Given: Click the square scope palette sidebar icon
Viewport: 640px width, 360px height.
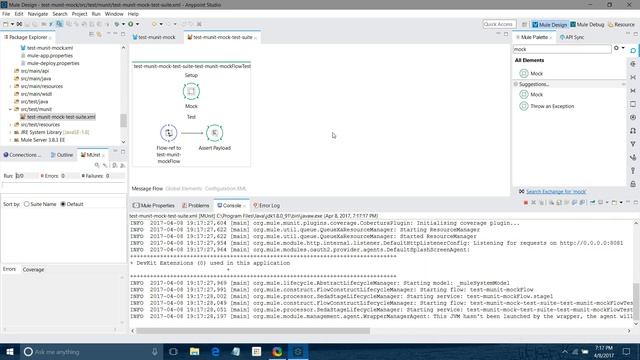Looking at the screenshot, I should [633, 104].
